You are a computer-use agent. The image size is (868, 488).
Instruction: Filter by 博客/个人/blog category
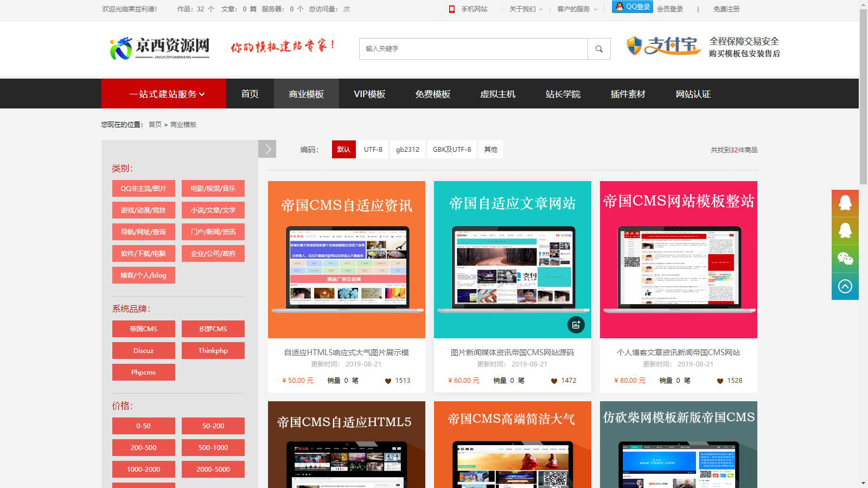pyautogui.click(x=144, y=275)
